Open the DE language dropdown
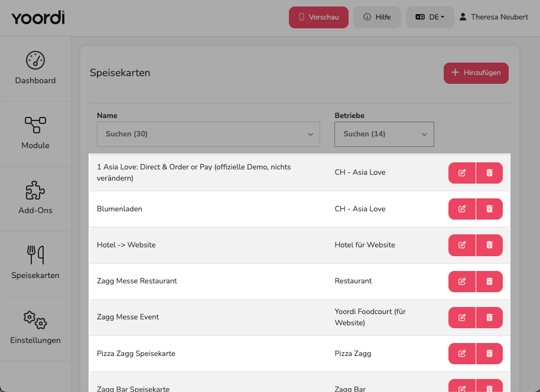540x392 pixels. click(x=430, y=17)
